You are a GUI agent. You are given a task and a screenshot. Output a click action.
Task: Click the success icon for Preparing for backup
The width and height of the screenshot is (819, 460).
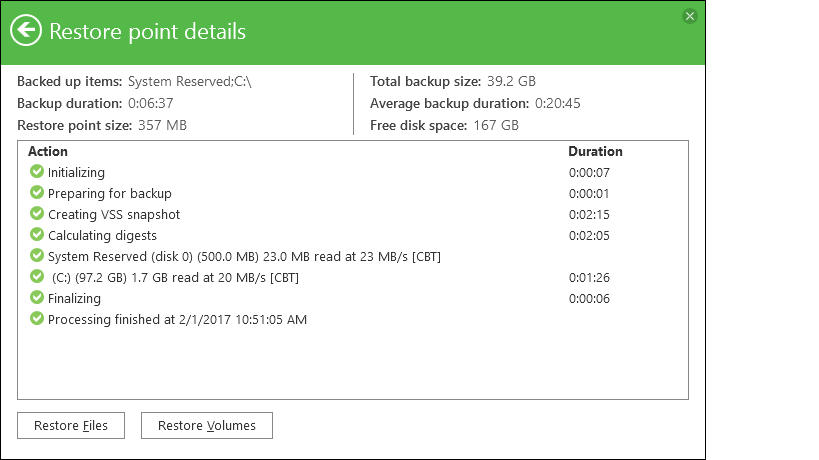coord(37,193)
